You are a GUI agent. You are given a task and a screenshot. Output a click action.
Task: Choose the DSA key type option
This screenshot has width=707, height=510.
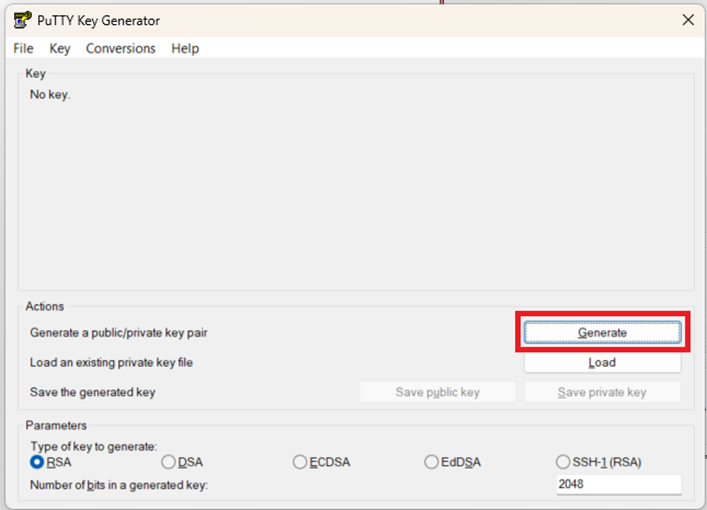coord(169,462)
